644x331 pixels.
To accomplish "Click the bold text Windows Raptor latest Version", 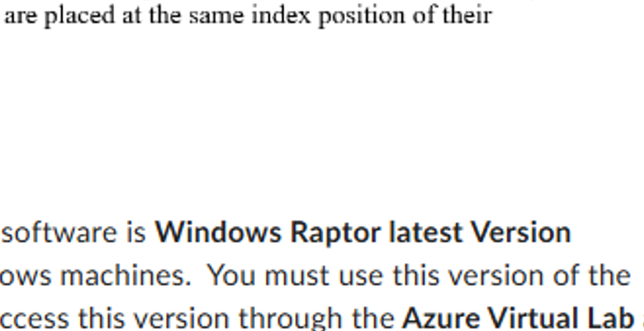I will (363, 232).
